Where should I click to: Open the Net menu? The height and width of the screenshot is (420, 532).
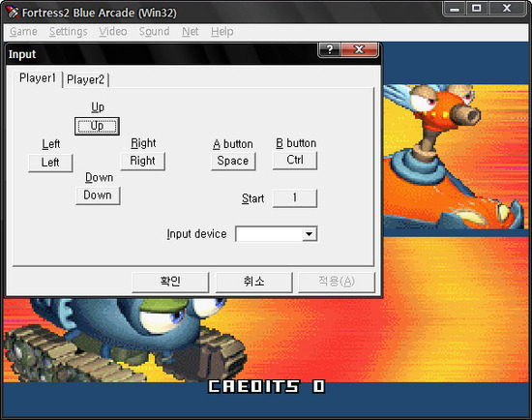pos(190,32)
